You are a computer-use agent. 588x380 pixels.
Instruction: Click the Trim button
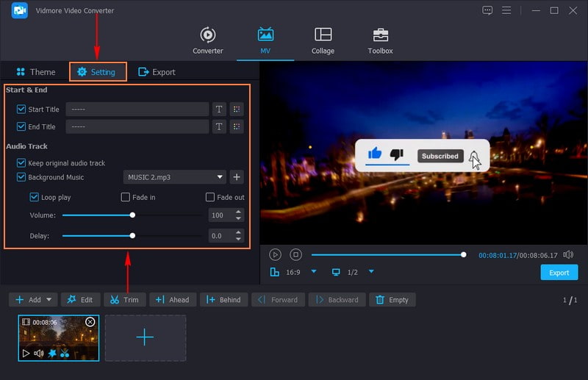point(124,300)
